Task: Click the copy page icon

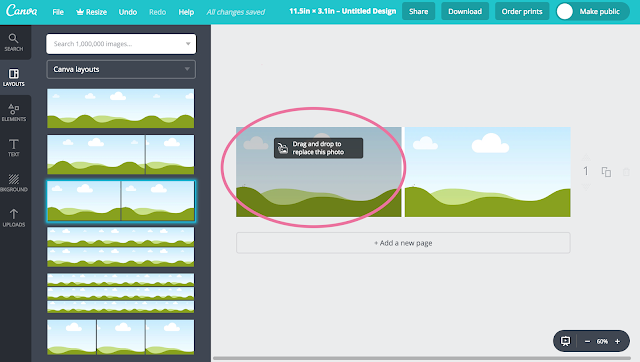Action: 606,172
